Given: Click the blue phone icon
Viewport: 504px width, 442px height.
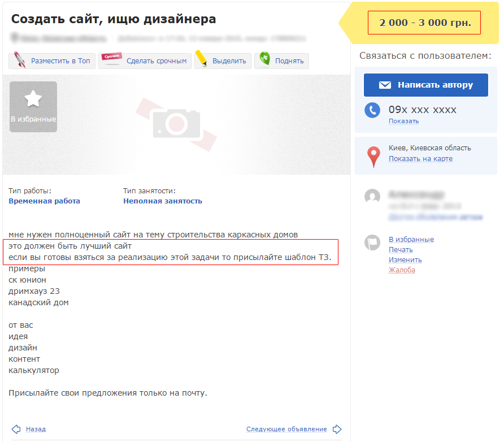Looking at the screenshot, I should click(372, 110).
